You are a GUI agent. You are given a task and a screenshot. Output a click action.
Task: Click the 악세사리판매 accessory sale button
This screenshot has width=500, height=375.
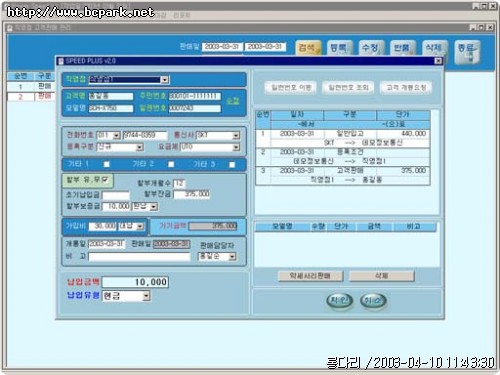pos(311,276)
